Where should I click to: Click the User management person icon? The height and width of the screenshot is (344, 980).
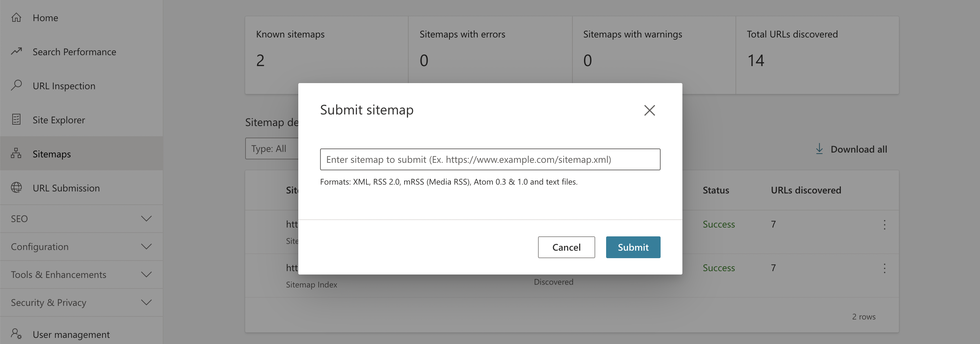[x=16, y=334]
